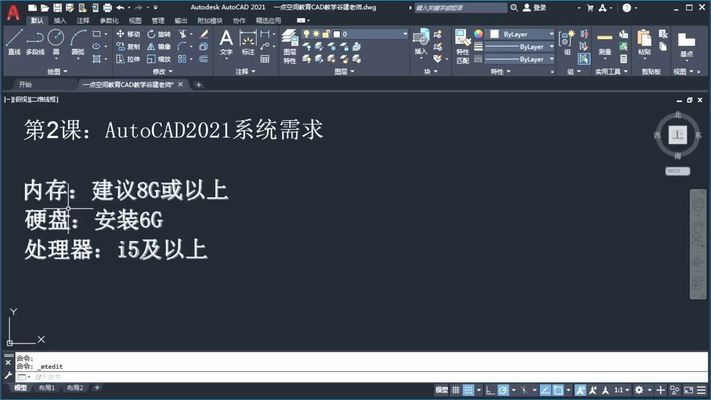Viewport: 711px width, 400px height.
Task: Toggle polar tracking in status bar
Action: (x=503, y=390)
